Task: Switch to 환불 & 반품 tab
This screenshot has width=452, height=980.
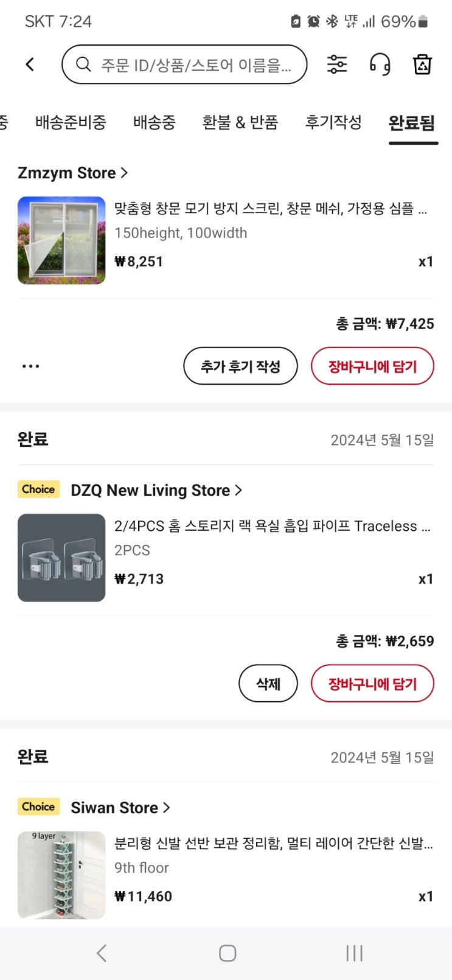Action: (x=240, y=122)
